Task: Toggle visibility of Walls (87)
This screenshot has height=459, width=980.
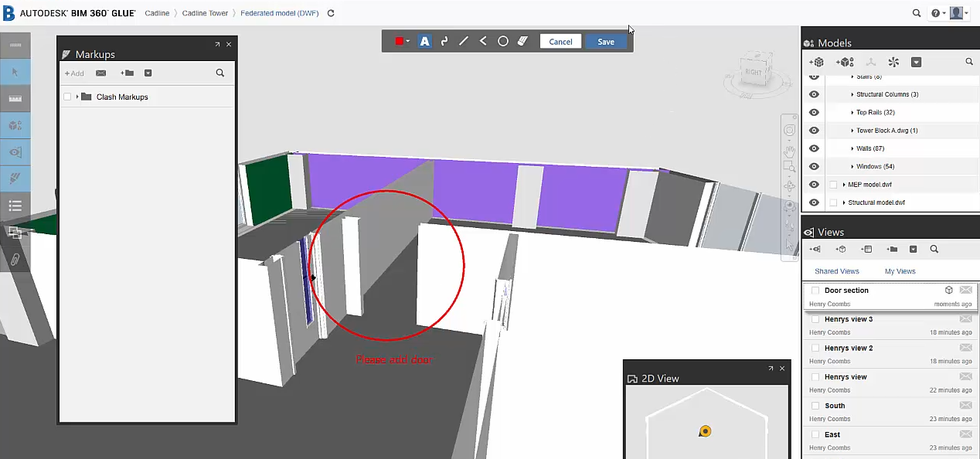Action: (814, 148)
